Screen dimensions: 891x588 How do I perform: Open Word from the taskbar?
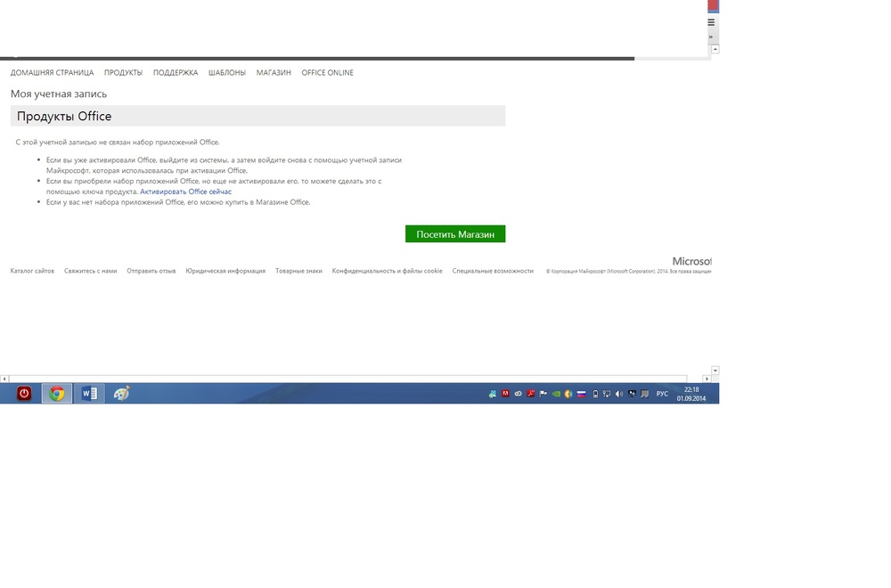(89, 394)
